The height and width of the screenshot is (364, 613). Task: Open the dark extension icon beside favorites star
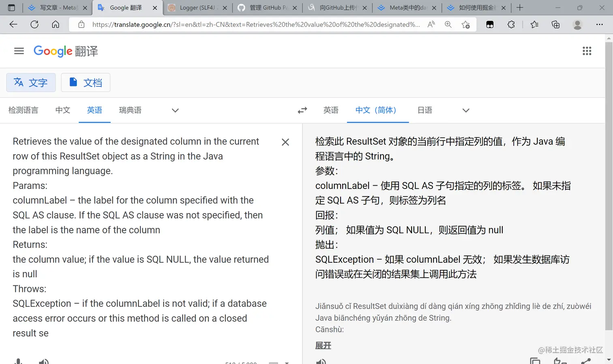tap(490, 24)
